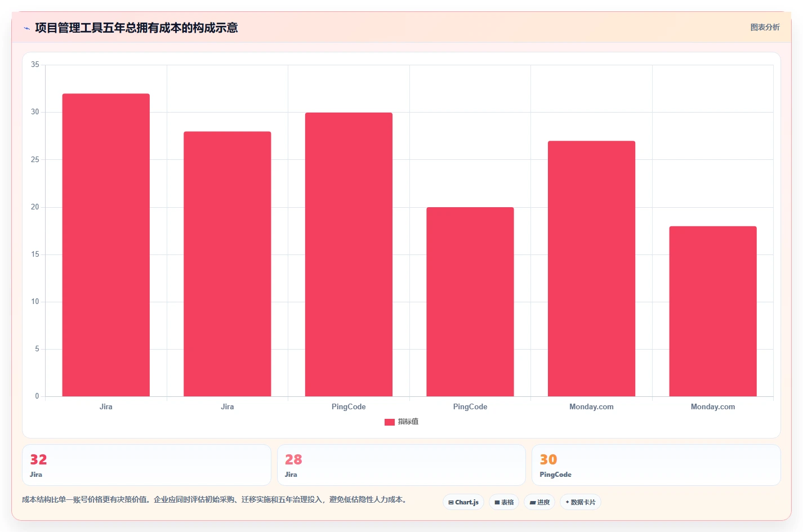Toggle the 指标值 legend color swatch
This screenshot has height=532, width=803.
[x=389, y=422]
